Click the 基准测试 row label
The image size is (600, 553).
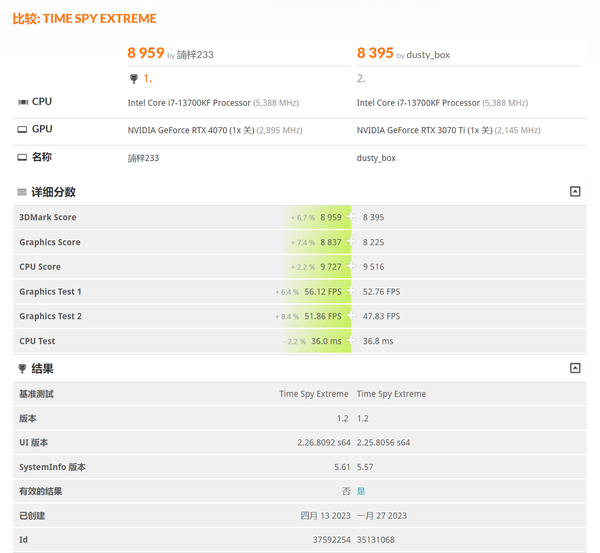click(36, 394)
